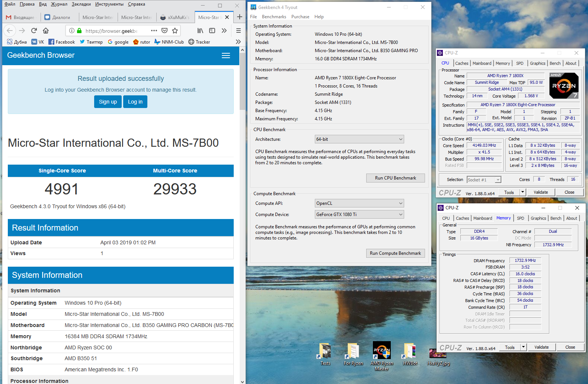Screen dimensions: 588x384
Task: Open the page actions three-dot menu
Action: 154,31
